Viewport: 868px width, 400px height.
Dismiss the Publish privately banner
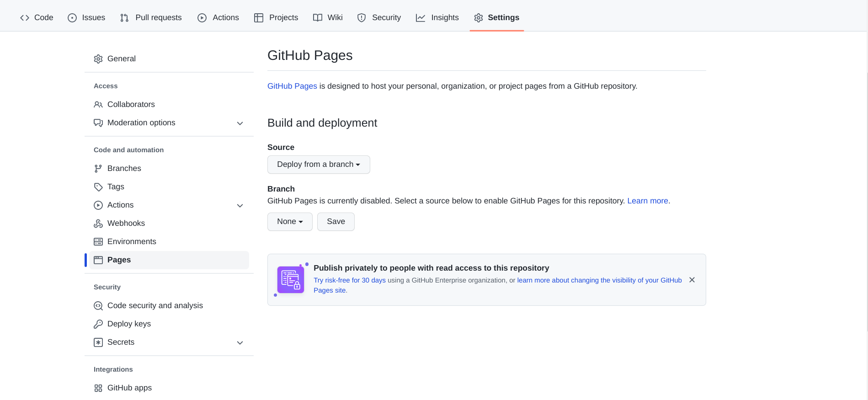coord(692,280)
